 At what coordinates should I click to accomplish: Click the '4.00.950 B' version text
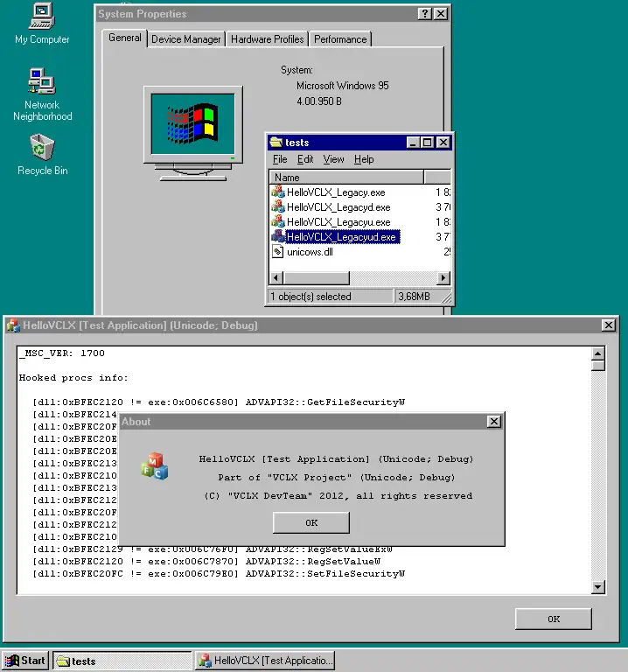click(x=319, y=101)
